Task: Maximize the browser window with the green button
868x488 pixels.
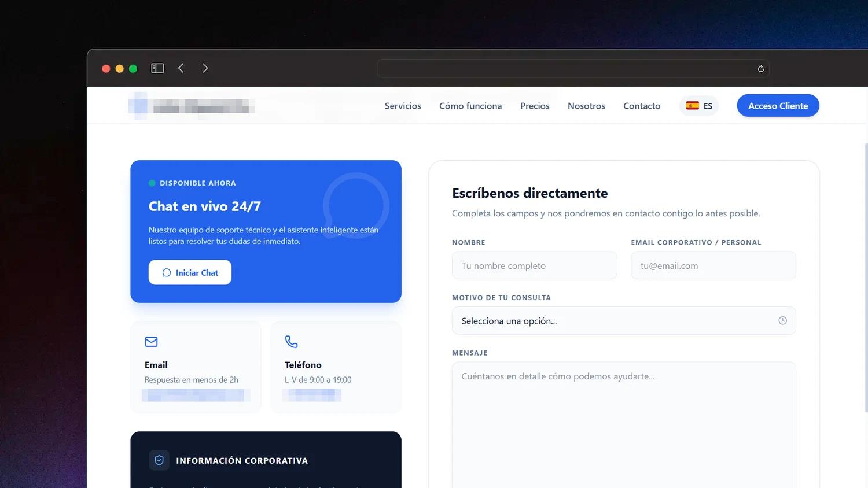Action: point(133,69)
